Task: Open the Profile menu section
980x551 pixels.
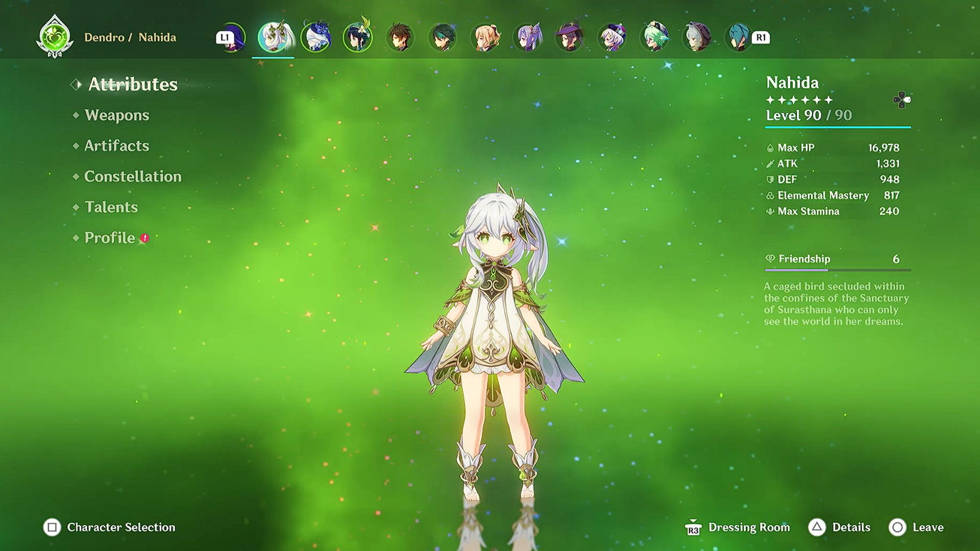Action: (110, 238)
